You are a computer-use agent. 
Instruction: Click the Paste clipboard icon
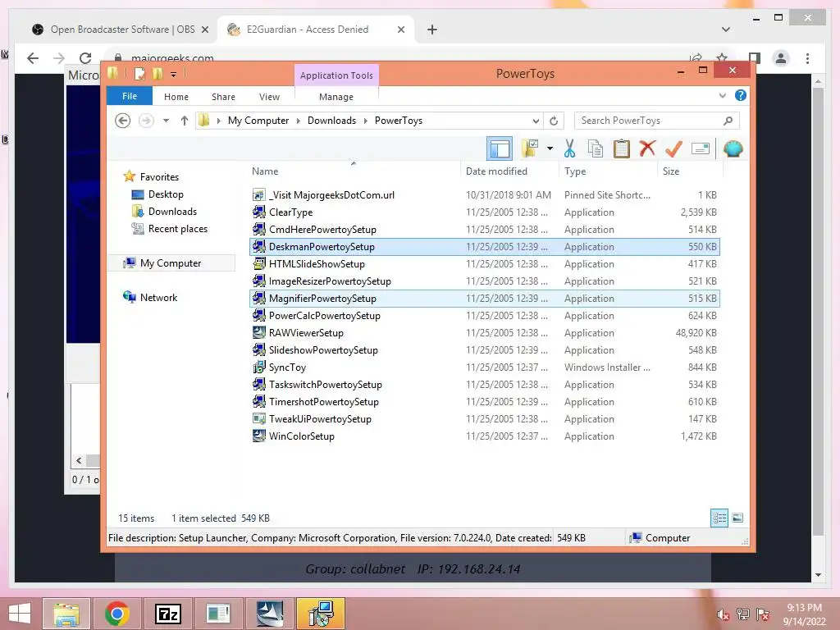coord(622,148)
